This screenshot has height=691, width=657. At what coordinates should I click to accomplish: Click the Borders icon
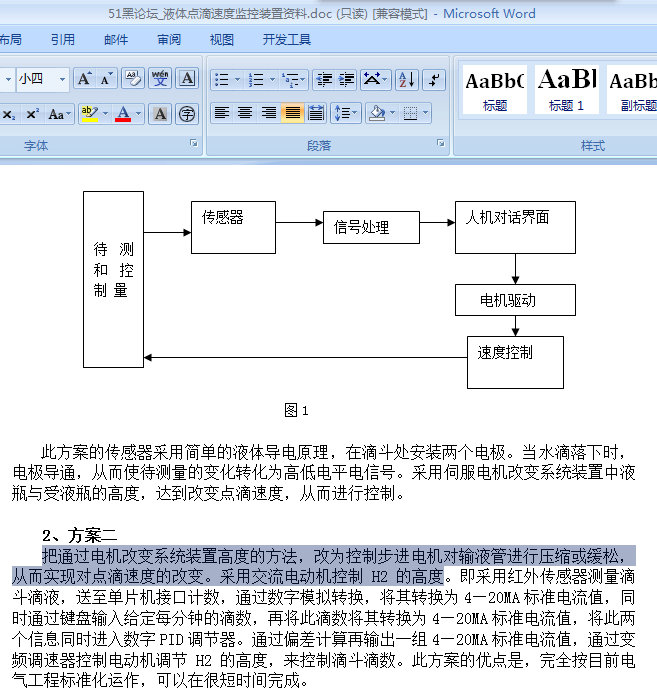410,113
